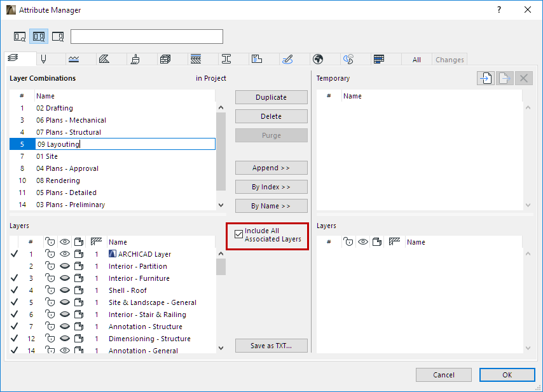Toggle visibility eye of Site & Landscape - General
The width and height of the screenshot is (543, 392).
pos(65,302)
